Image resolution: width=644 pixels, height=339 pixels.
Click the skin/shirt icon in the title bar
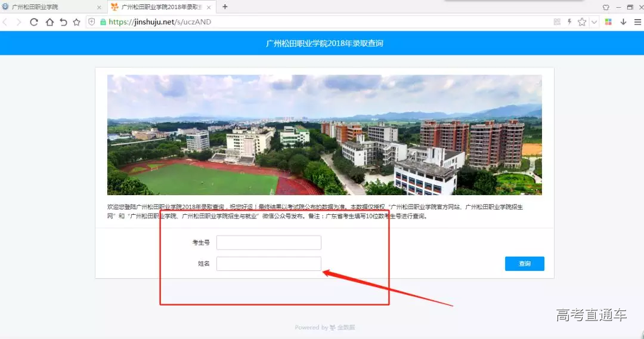[606, 7]
